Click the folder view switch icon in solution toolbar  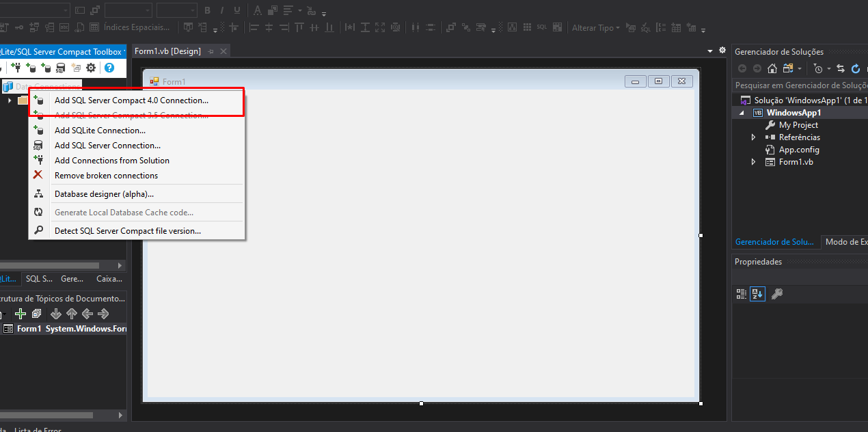[x=789, y=68]
